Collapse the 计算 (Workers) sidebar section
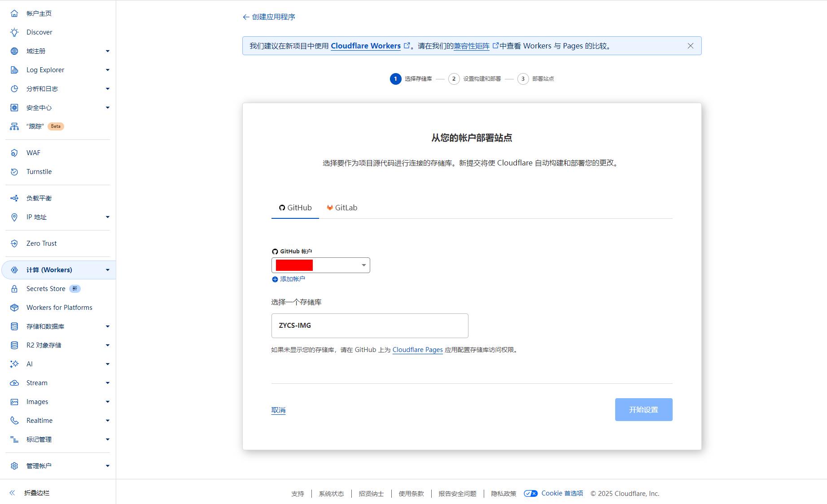Image resolution: width=827 pixels, height=504 pixels. (107, 270)
